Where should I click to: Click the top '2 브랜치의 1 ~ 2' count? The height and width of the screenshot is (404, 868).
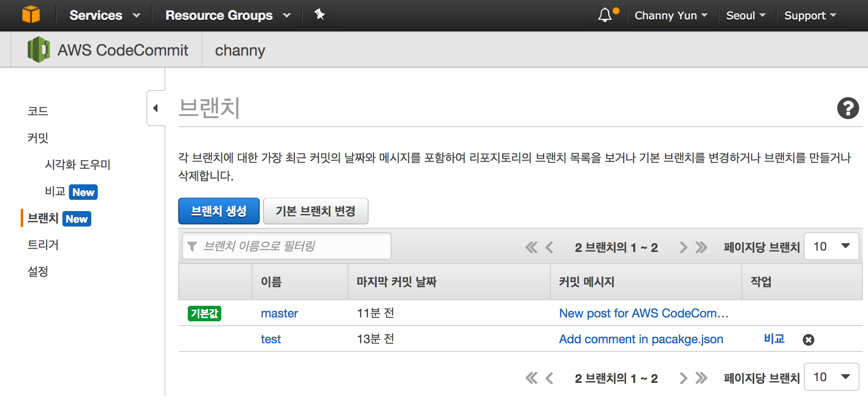616,247
